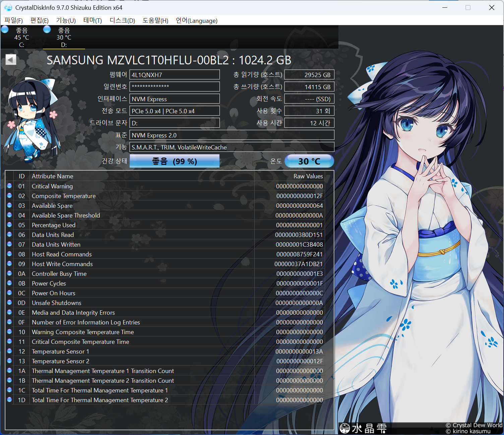504x435 pixels.
Task: Select Total Time For Thermal Management Temperature 1
Action: click(x=165, y=390)
